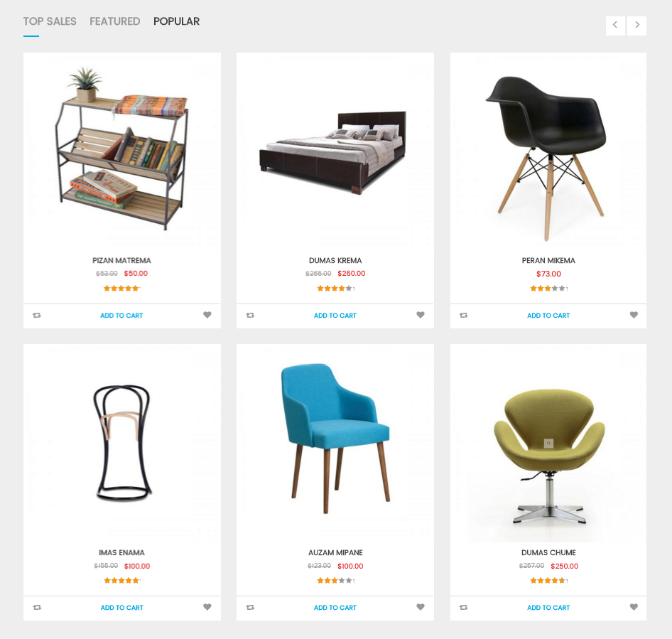Click the star rating of Dumas Chume
Viewport: 672px width, 639px height.
click(548, 581)
